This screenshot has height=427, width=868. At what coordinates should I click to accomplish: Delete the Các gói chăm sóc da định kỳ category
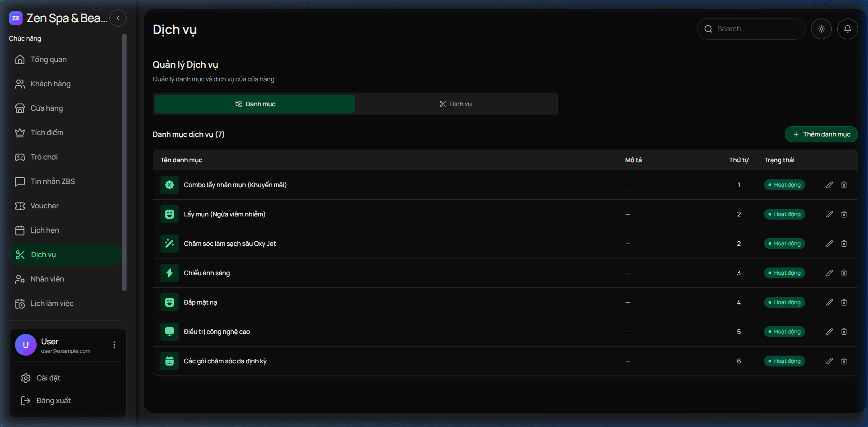844,361
